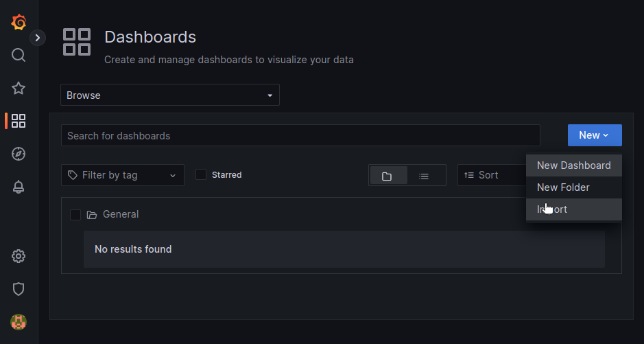Image resolution: width=644 pixels, height=344 pixels.
Task: Tick the General folder checkbox
Action: [x=75, y=214]
